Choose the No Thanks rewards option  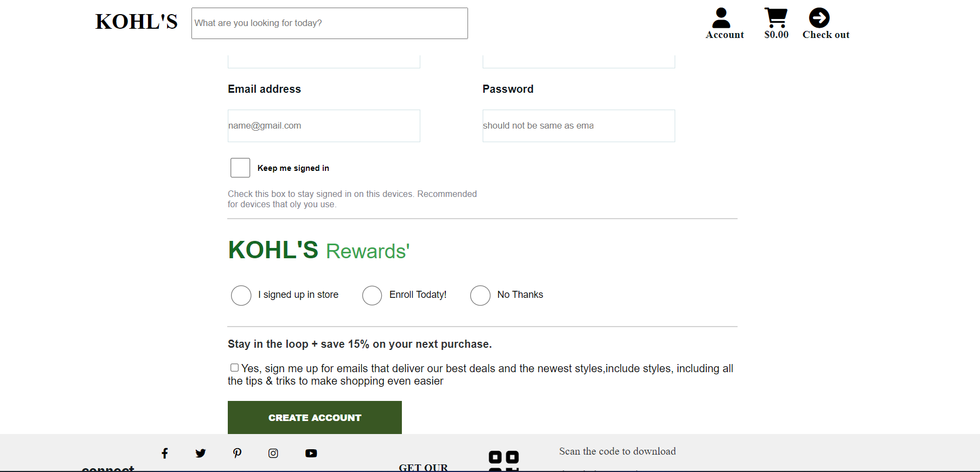click(x=480, y=295)
